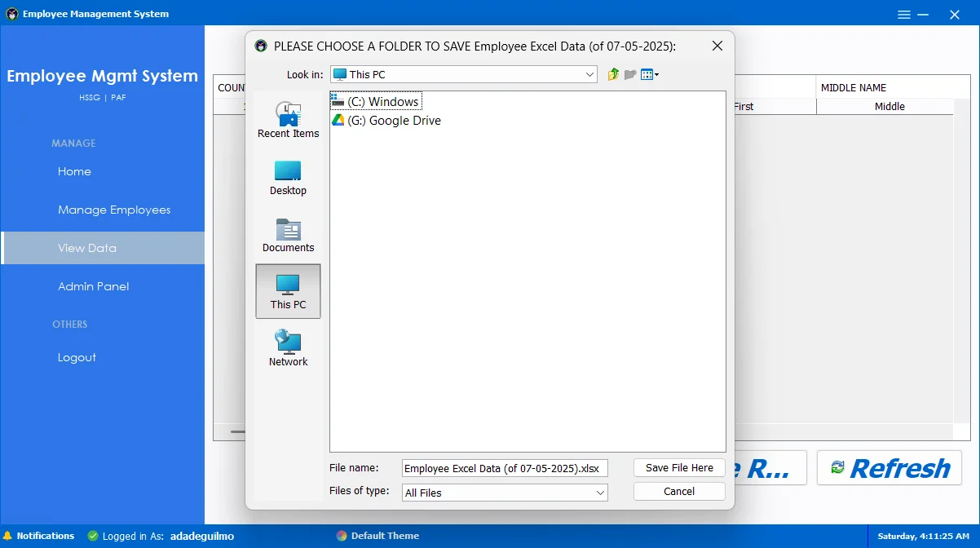Select the Network places icon

[x=289, y=348]
